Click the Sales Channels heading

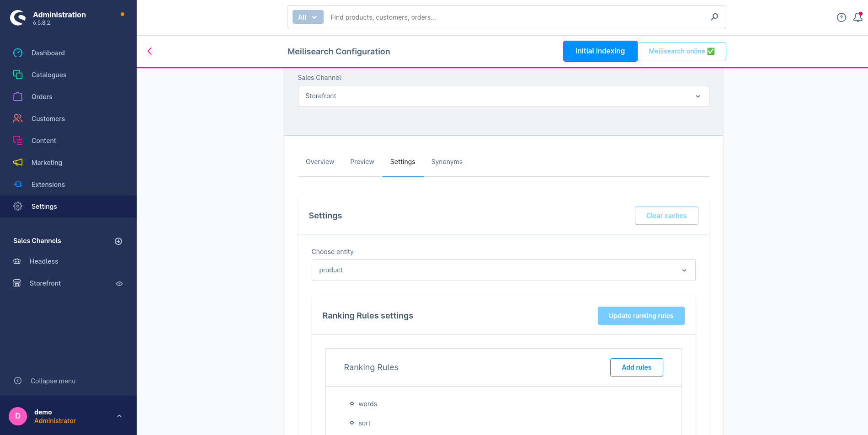coord(37,241)
